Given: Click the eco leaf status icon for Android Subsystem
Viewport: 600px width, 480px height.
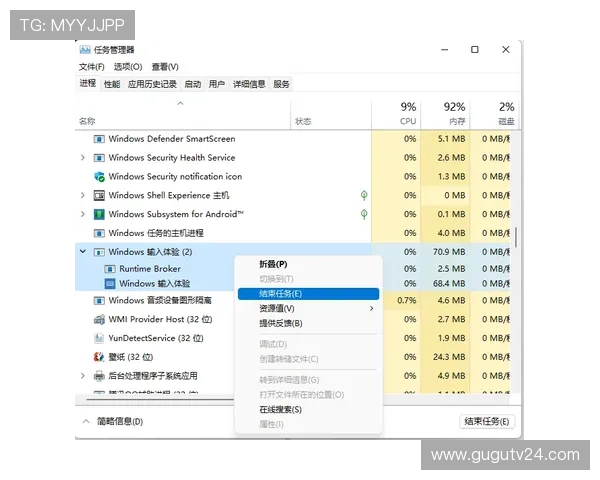Looking at the screenshot, I should 364,214.
